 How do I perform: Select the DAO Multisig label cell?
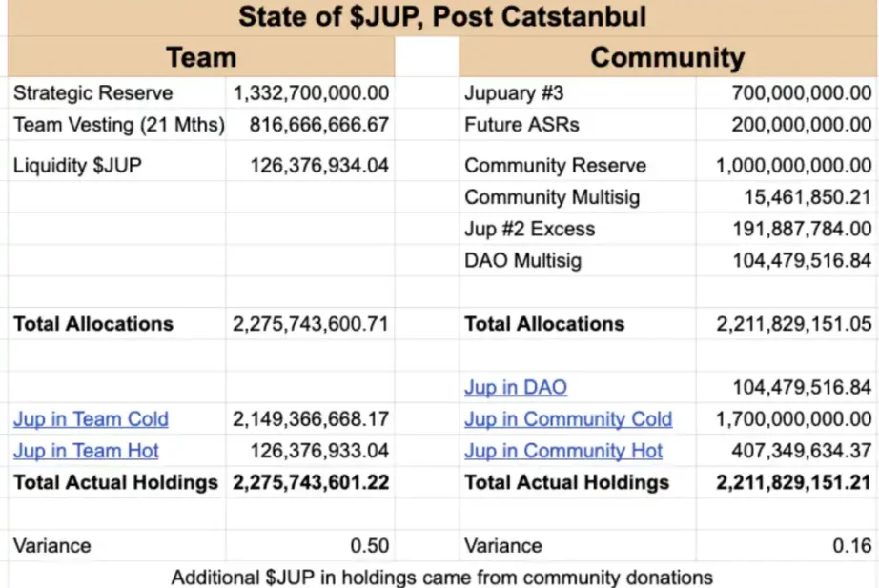pos(522,260)
